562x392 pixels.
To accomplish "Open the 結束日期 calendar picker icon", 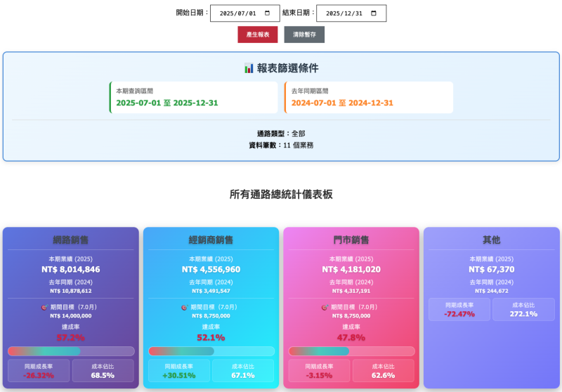I will coord(373,13).
